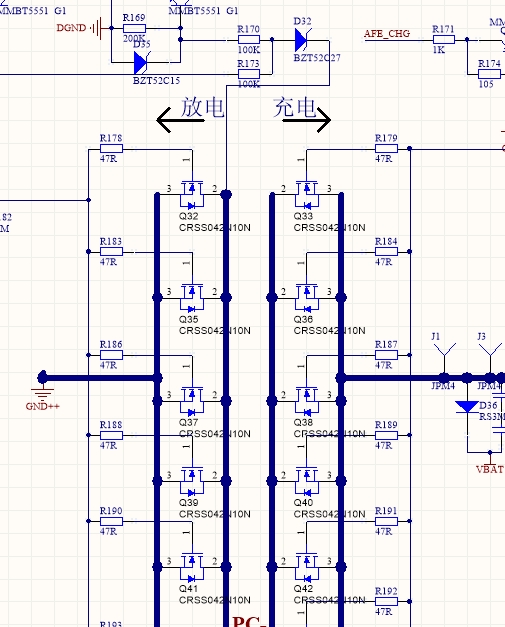Viewport: 505px width, 627px height.
Task: Select the BZT52C27 part value text
Action: 317,58
